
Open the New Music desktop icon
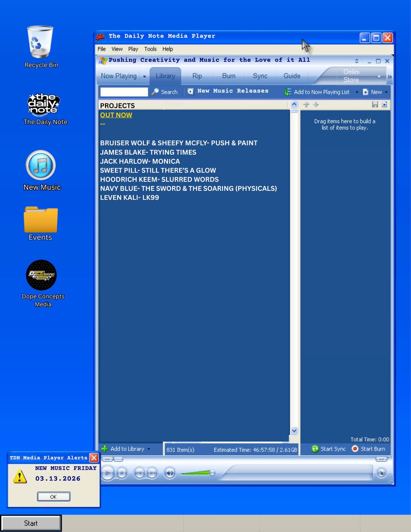tap(41, 165)
